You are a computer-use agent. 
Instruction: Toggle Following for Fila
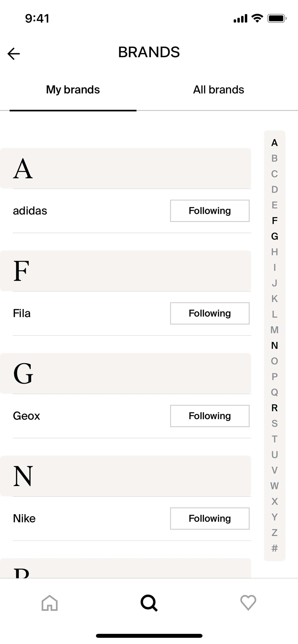tap(210, 313)
